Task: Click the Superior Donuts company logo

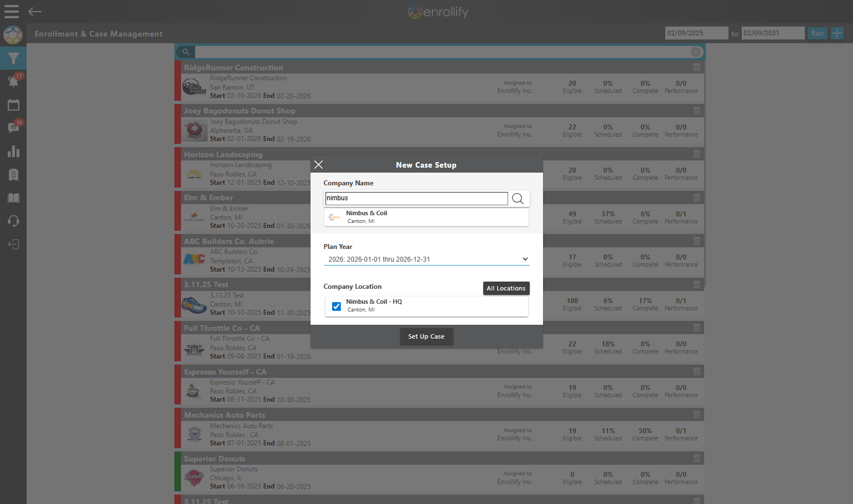Action: click(194, 477)
